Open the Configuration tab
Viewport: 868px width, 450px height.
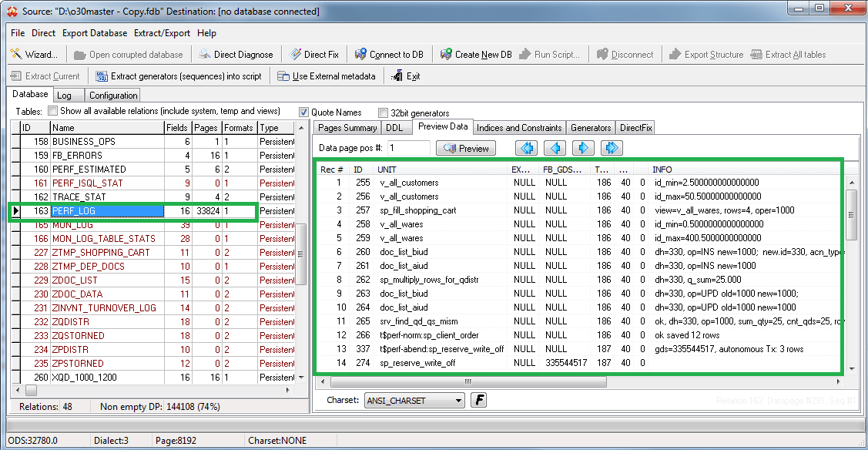coord(112,95)
